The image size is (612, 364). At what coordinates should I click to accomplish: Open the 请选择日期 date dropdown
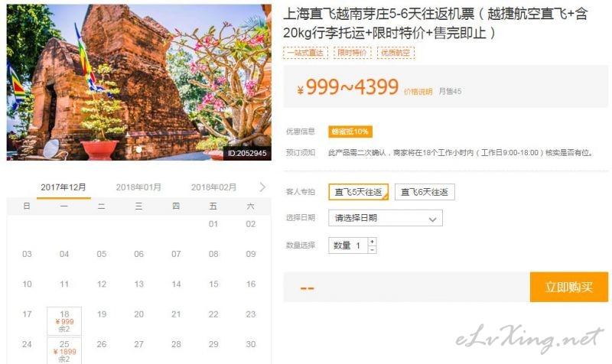(386, 218)
